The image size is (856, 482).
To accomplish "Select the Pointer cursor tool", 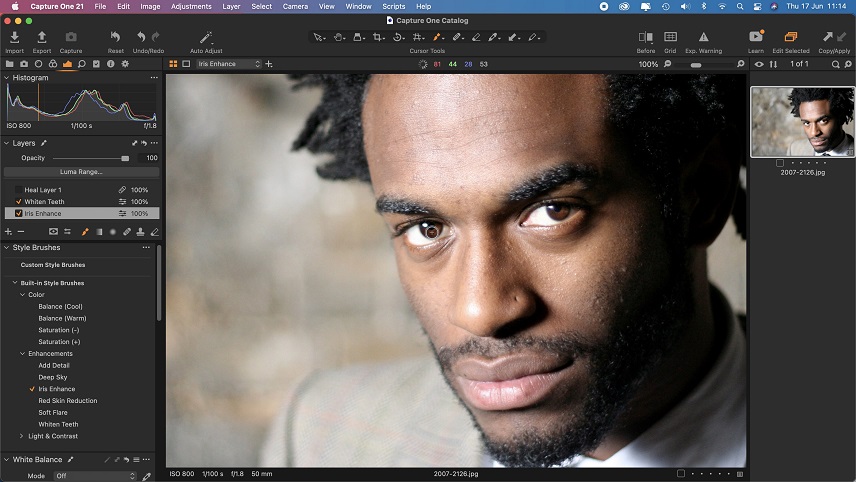I will point(318,37).
